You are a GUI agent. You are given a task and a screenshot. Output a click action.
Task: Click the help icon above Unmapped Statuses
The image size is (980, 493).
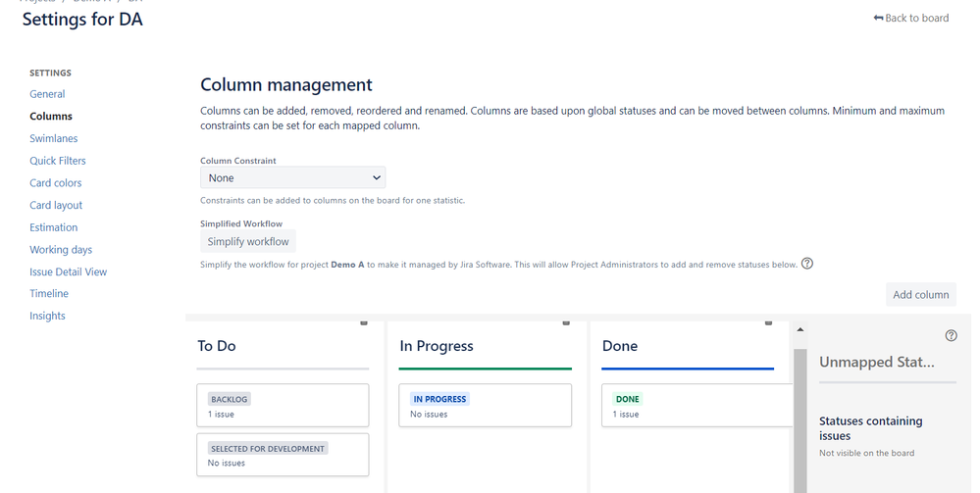coord(951,335)
